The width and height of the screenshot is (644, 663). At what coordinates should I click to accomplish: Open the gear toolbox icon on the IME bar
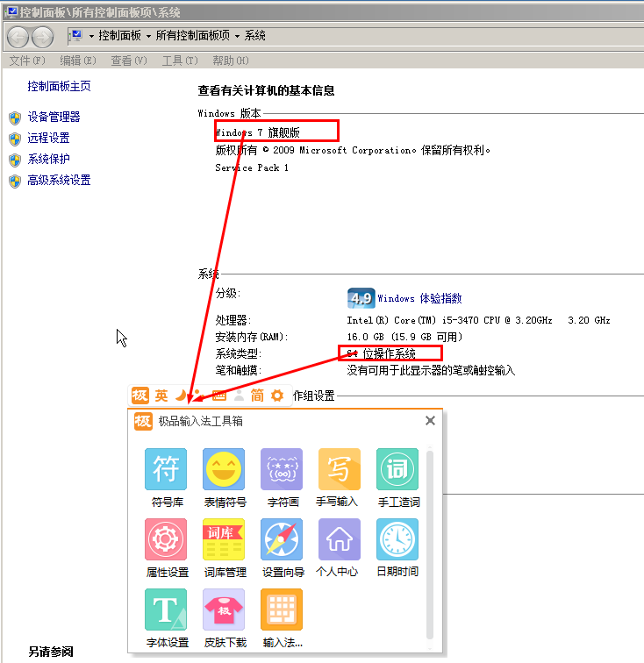click(277, 396)
